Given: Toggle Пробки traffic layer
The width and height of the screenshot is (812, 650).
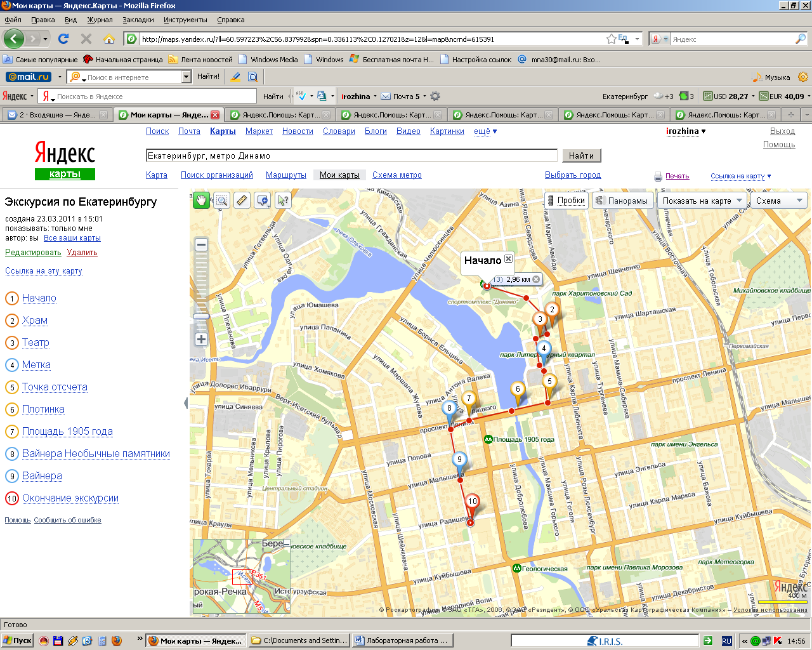Looking at the screenshot, I should (x=566, y=201).
